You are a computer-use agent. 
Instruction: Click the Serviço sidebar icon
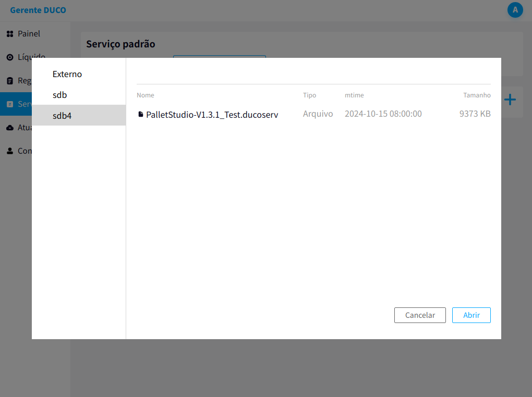coord(10,104)
